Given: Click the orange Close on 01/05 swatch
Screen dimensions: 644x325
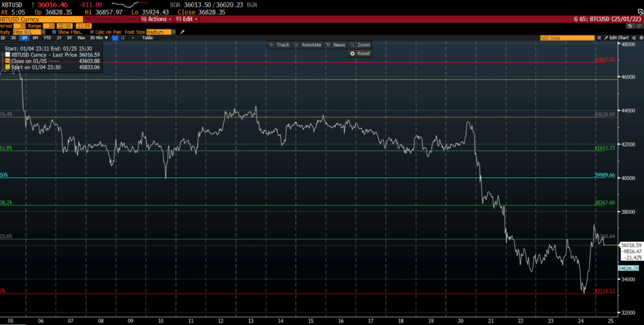Looking at the screenshot, I should point(8,61).
